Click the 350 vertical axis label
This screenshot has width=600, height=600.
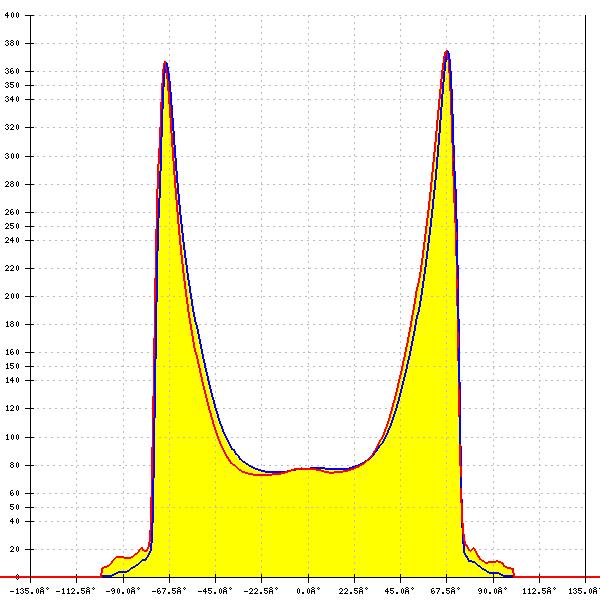[12, 85]
